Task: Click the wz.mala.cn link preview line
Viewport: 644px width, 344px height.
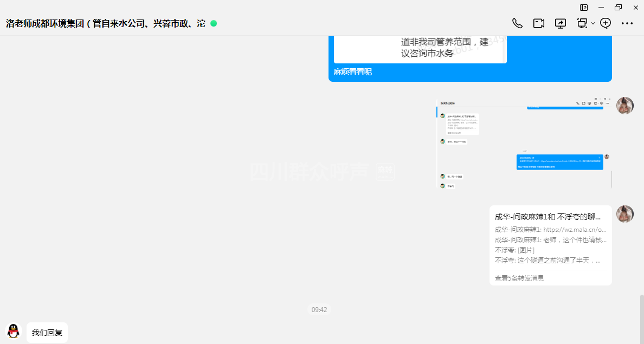Action: tap(550, 230)
